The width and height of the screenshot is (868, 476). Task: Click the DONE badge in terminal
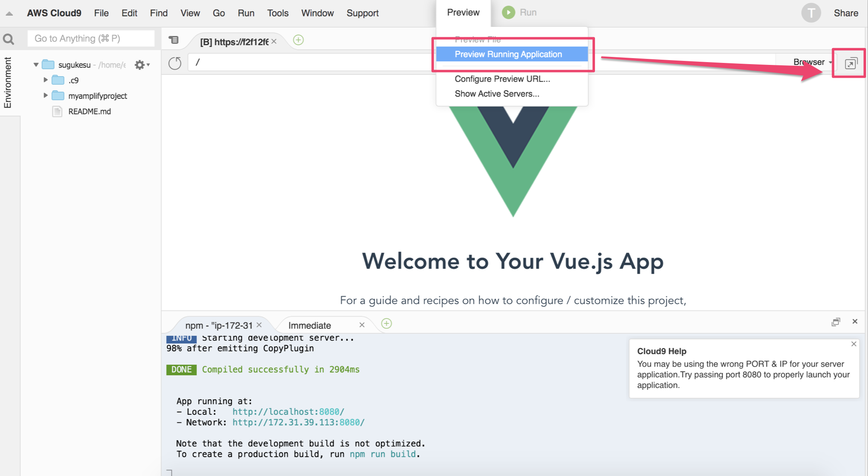point(181,369)
